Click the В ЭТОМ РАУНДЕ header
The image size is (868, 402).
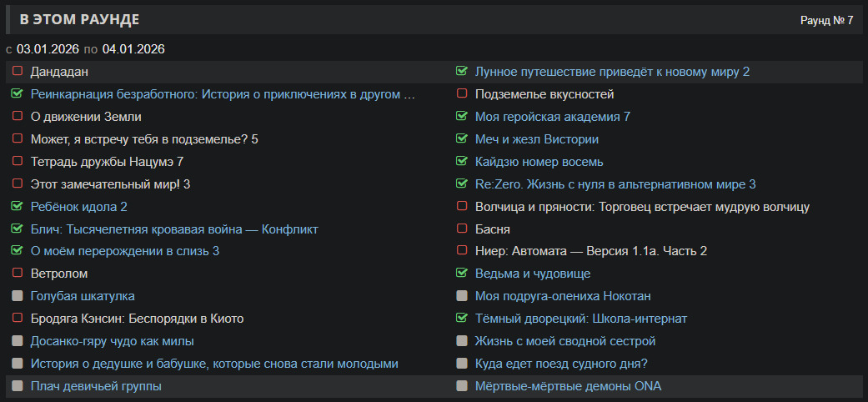click(x=80, y=19)
